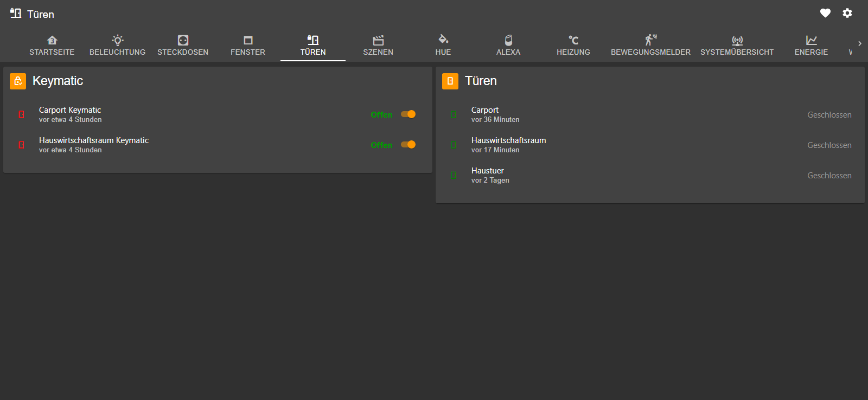Click Geschlossen status of Carport
The image size is (868, 400).
829,115
